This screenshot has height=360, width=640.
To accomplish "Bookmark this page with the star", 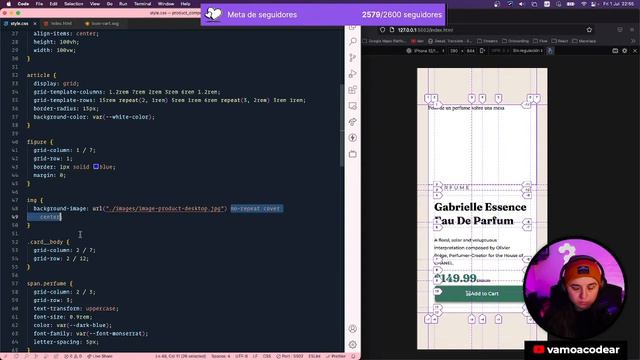I will click(589, 30).
